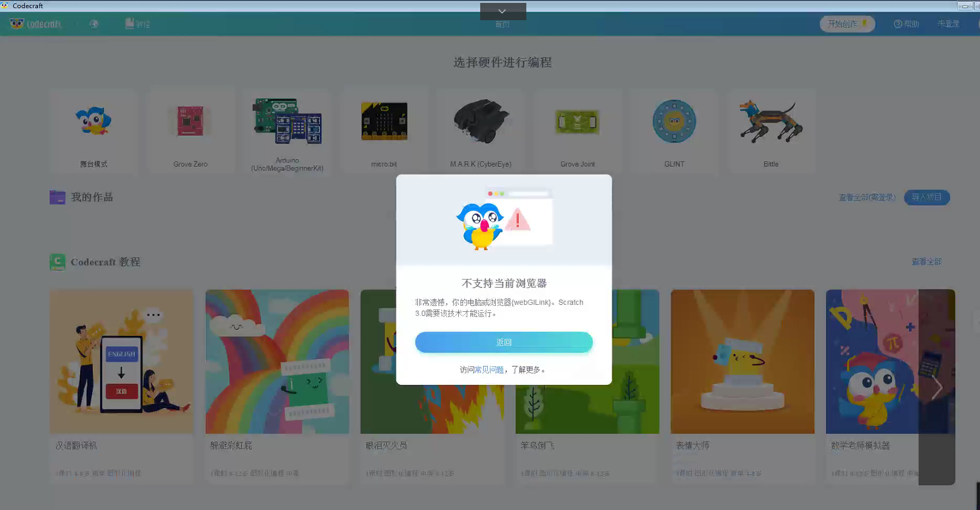Click the Codecraft app icon in title bar

tap(5, 6)
